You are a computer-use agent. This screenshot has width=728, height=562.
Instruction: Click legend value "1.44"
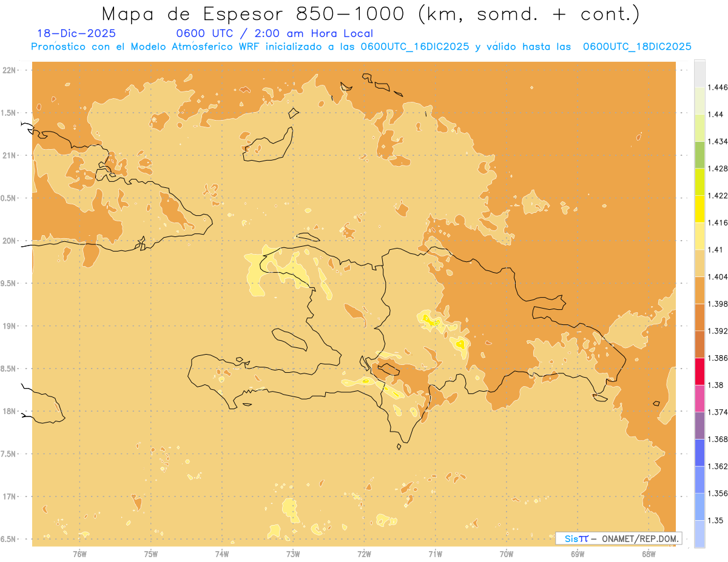click(715, 115)
